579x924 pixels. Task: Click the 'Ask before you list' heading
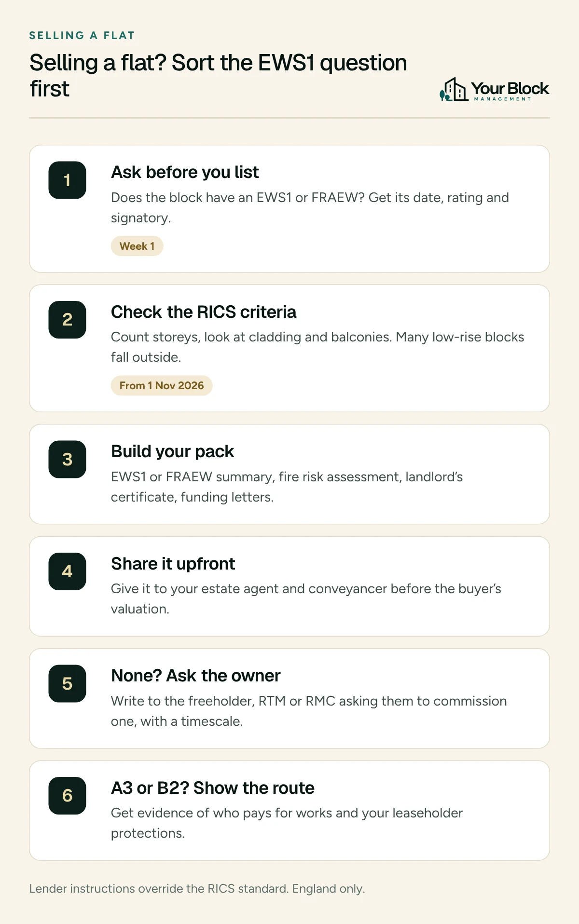(185, 172)
